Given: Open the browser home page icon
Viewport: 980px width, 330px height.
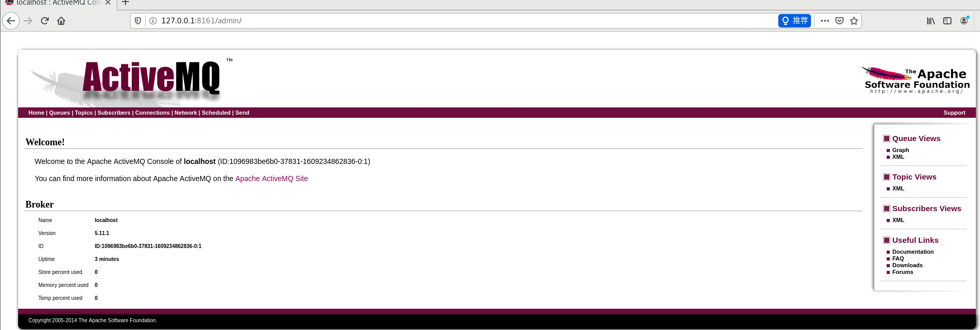Looking at the screenshot, I should (x=61, y=21).
